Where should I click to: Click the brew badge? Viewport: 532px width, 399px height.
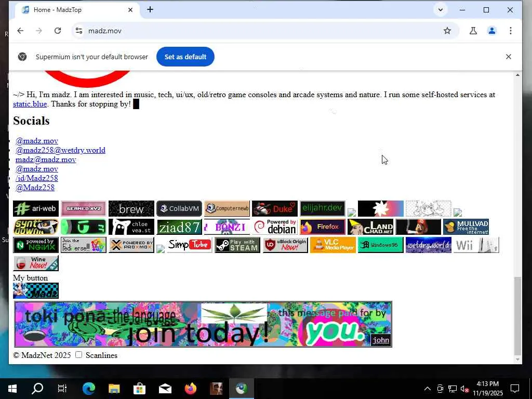click(x=131, y=208)
